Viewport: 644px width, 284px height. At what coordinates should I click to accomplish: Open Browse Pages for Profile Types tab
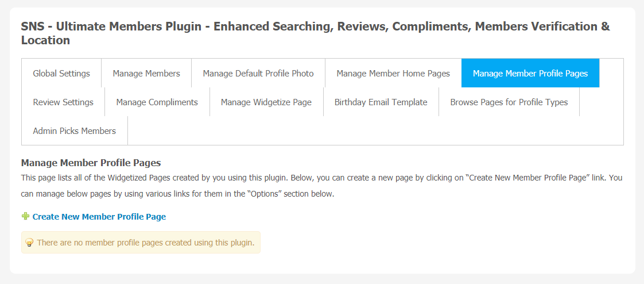pos(509,102)
